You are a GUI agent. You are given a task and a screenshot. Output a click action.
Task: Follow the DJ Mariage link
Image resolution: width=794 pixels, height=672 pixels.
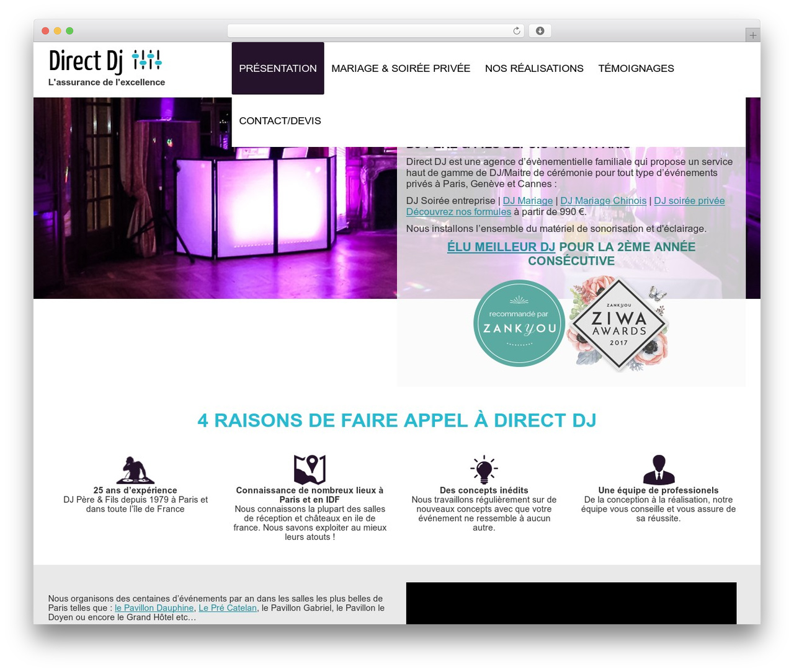(528, 201)
